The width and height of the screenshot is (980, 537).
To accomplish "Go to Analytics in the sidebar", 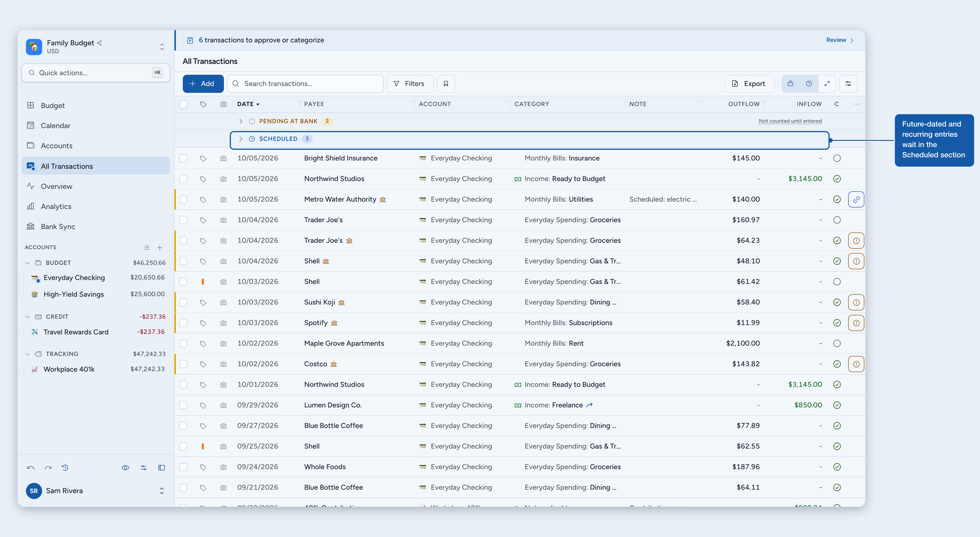I will click(x=96, y=207).
